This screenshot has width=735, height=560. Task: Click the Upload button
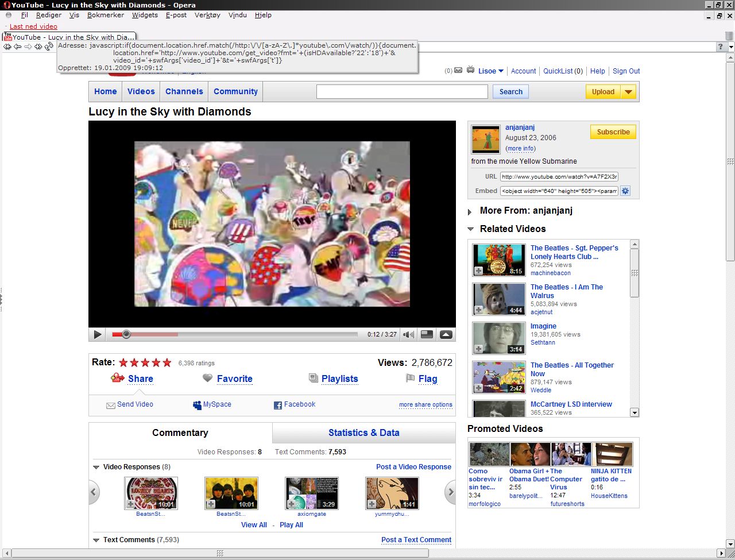(x=603, y=91)
